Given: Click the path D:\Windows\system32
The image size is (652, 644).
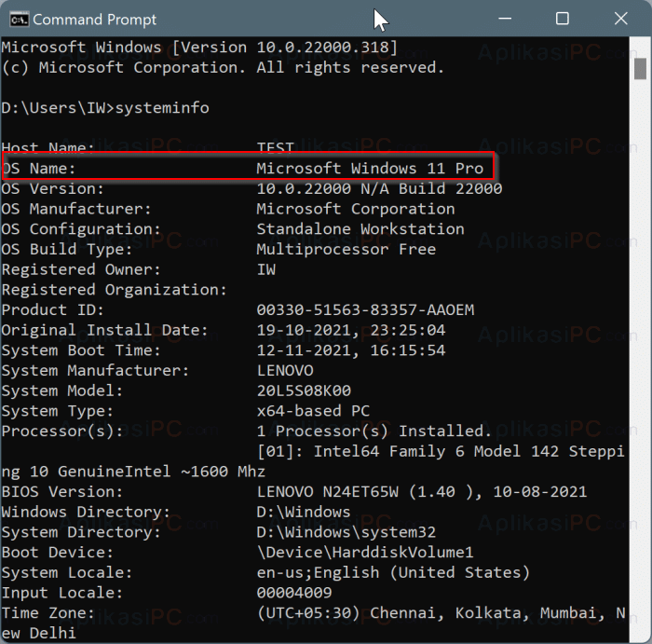Looking at the screenshot, I should 346,532.
